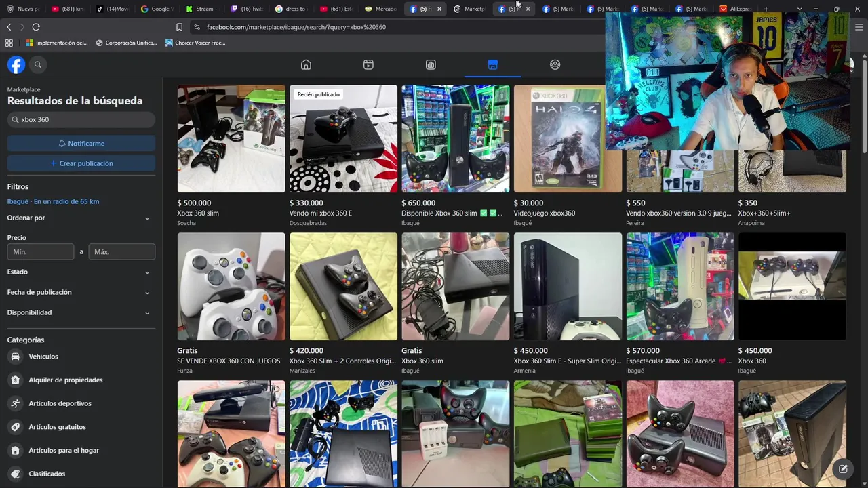Switch to the Mercado browser tab

tap(382, 9)
